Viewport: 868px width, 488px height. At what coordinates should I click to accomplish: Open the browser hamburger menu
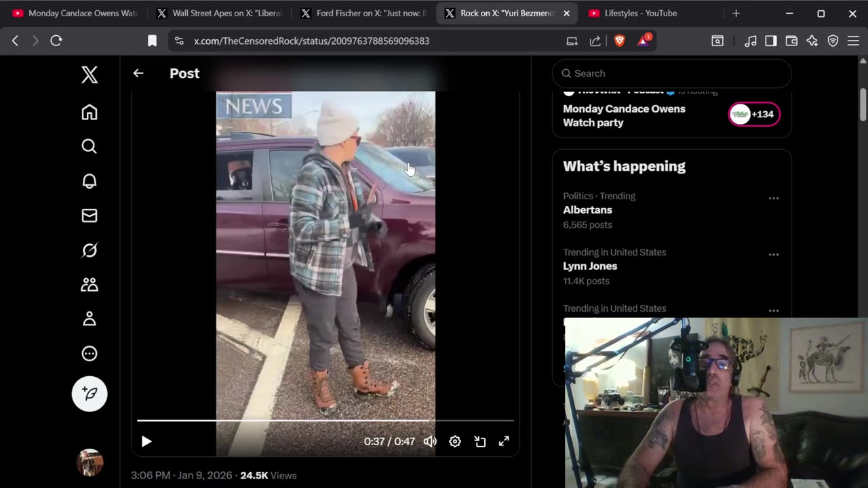(x=853, y=41)
